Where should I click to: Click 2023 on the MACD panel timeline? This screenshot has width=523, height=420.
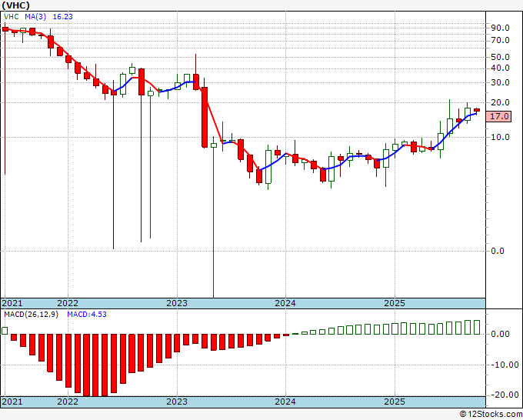pyautogui.click(x=177, y=402)
